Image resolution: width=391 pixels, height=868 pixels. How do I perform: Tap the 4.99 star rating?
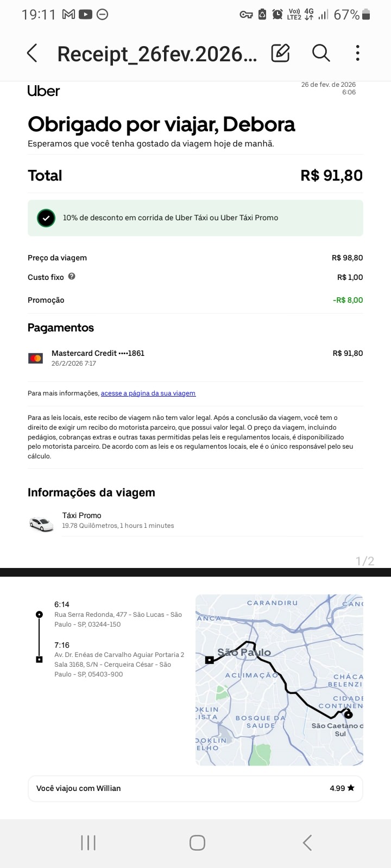coord(342,788)
